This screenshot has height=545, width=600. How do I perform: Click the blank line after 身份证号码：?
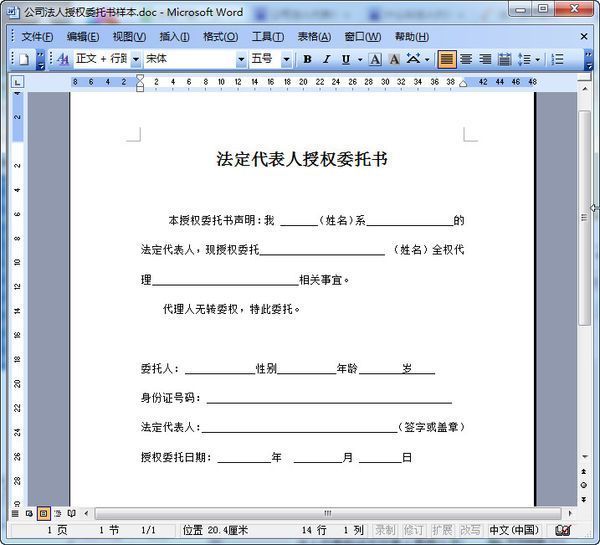pos(329,400)
